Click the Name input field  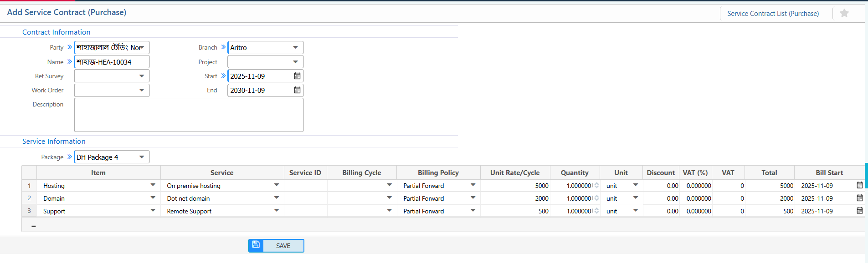[x=112, y=62]
